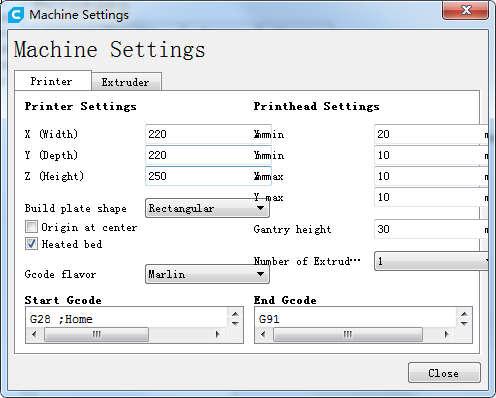Edit the X max printhead field

431,176
